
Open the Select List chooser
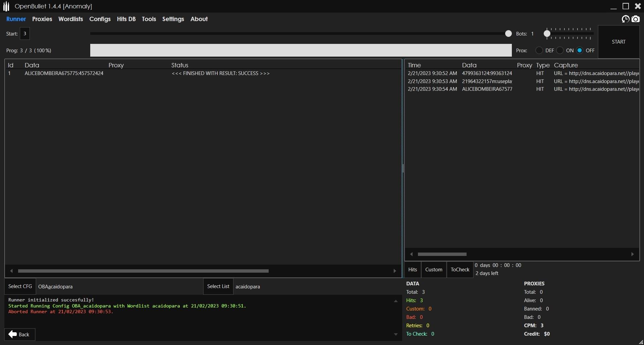pyautogui.click(x=218, y=286)
